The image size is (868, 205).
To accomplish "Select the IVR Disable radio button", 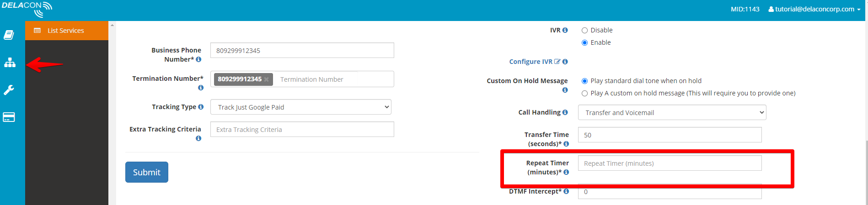I will coord(584,31).
